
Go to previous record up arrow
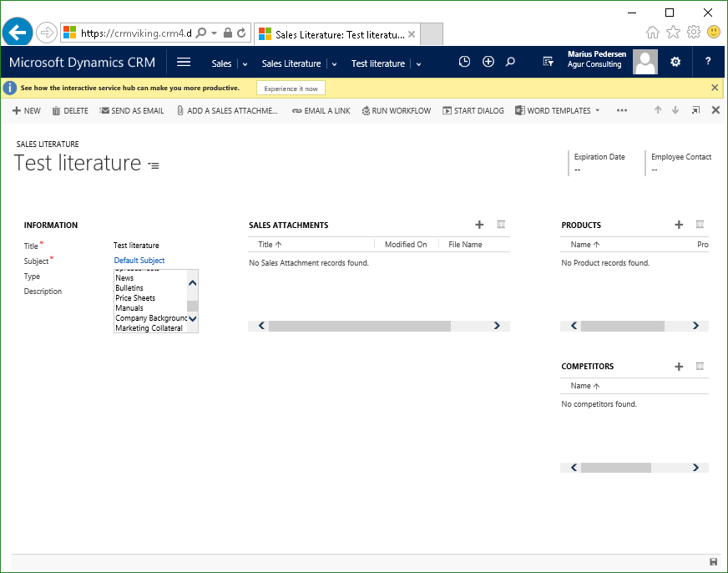(658, 110)
